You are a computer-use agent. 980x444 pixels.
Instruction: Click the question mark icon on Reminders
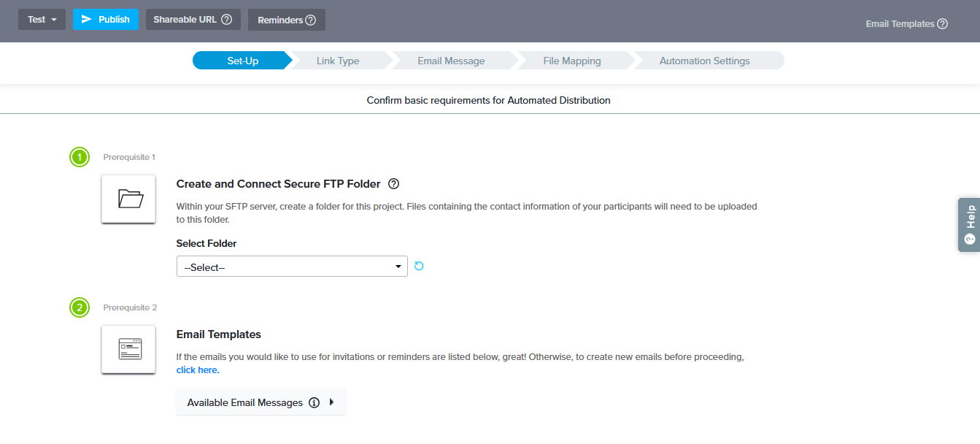(x=311, y=20)
